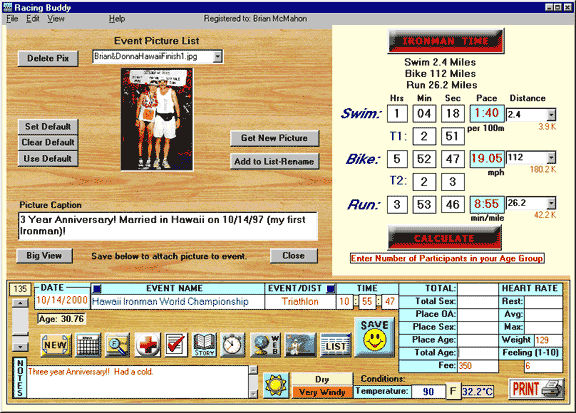Open the WEB globe icon
The image size is (576, 413).
tap(265, 345)
